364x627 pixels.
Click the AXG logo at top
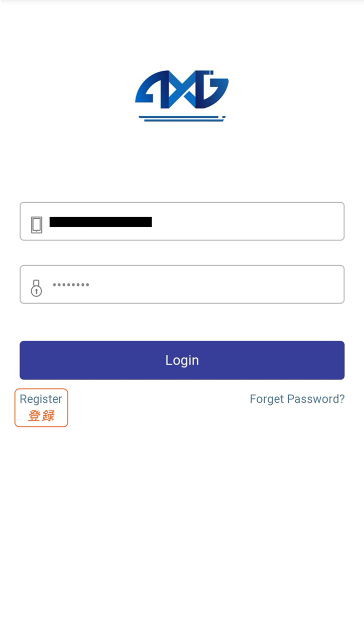(x=182, y=96)
